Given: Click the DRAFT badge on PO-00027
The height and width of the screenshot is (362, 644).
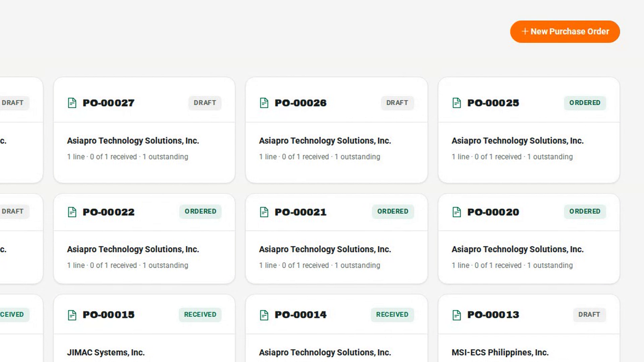Looking at the screenshot, I should pos(205,103).
